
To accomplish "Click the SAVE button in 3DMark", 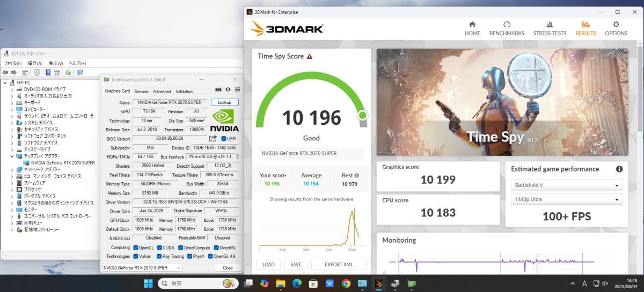I will pos(296,264).
